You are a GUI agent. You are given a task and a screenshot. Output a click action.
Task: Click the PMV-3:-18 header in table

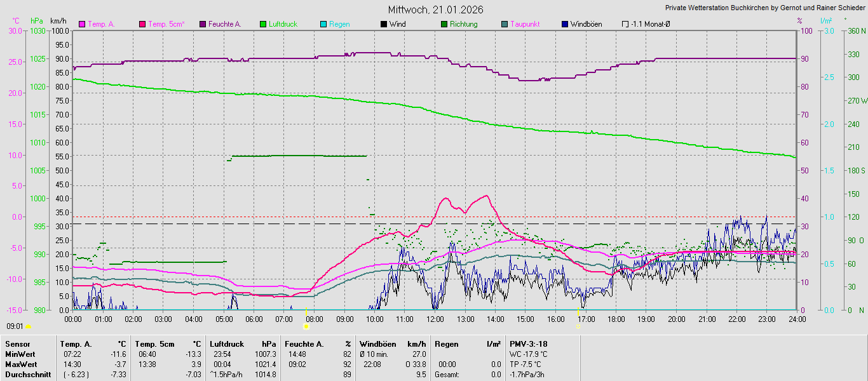click(529, 344)
